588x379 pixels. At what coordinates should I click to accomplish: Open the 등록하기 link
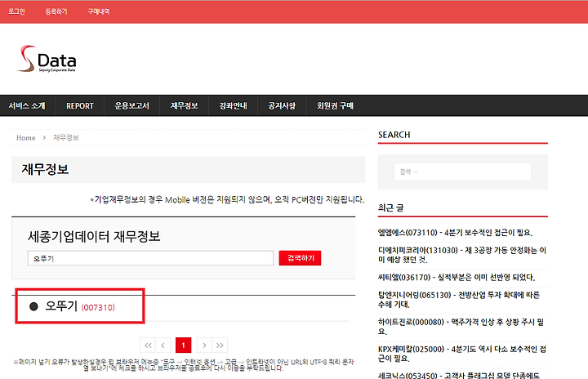[x=56, y=11]
